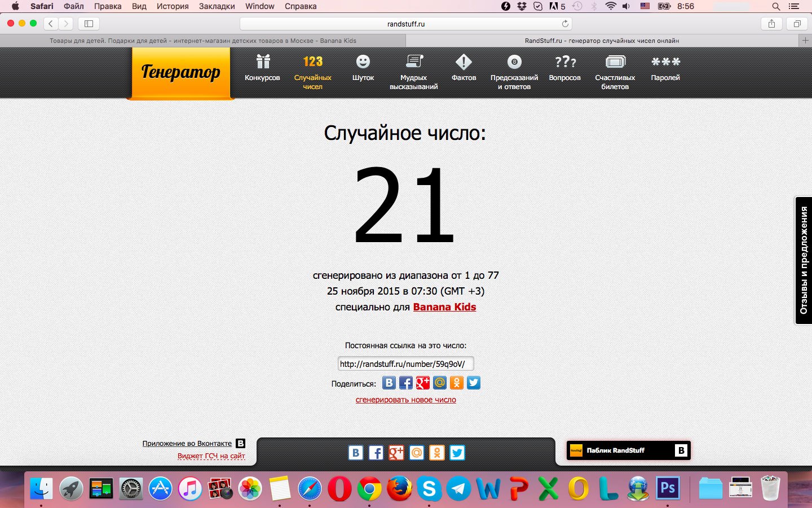
Task: Open Виджет ГСЧ на сайт link
Action: point(211,456)
